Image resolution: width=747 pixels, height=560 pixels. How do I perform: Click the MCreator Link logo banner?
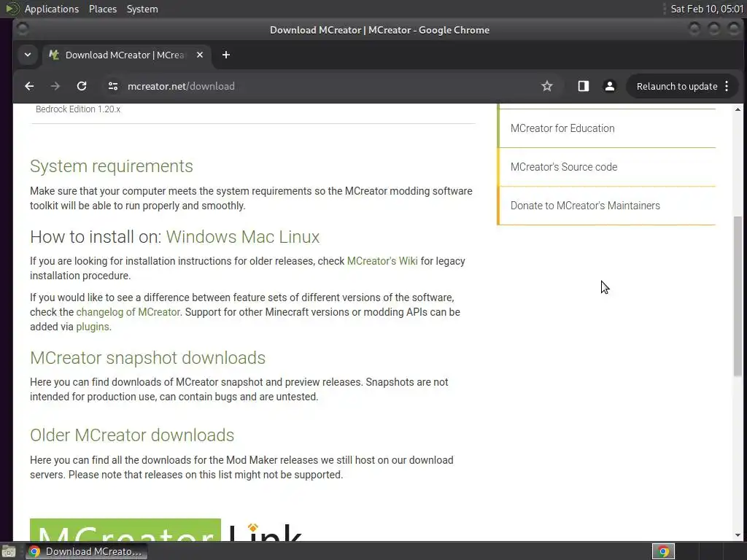point(166,530)
